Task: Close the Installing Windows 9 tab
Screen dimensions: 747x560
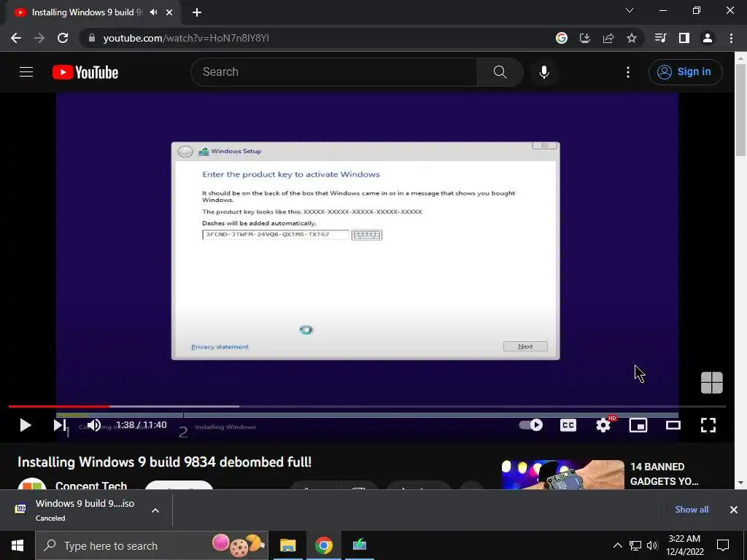Action: (169, 12)
